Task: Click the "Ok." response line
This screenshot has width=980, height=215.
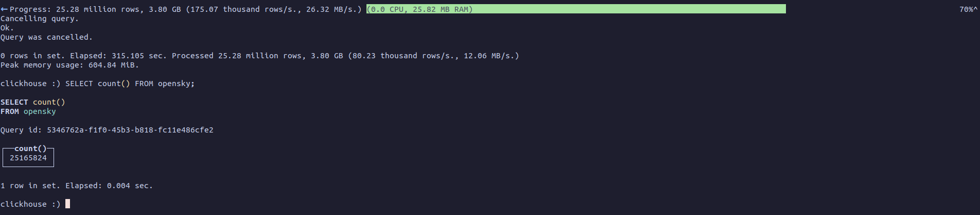Action: click(7, 28)
